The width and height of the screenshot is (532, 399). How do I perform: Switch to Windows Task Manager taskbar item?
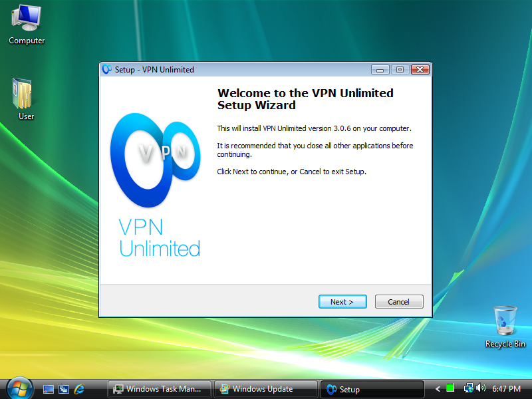pos(159,389)
